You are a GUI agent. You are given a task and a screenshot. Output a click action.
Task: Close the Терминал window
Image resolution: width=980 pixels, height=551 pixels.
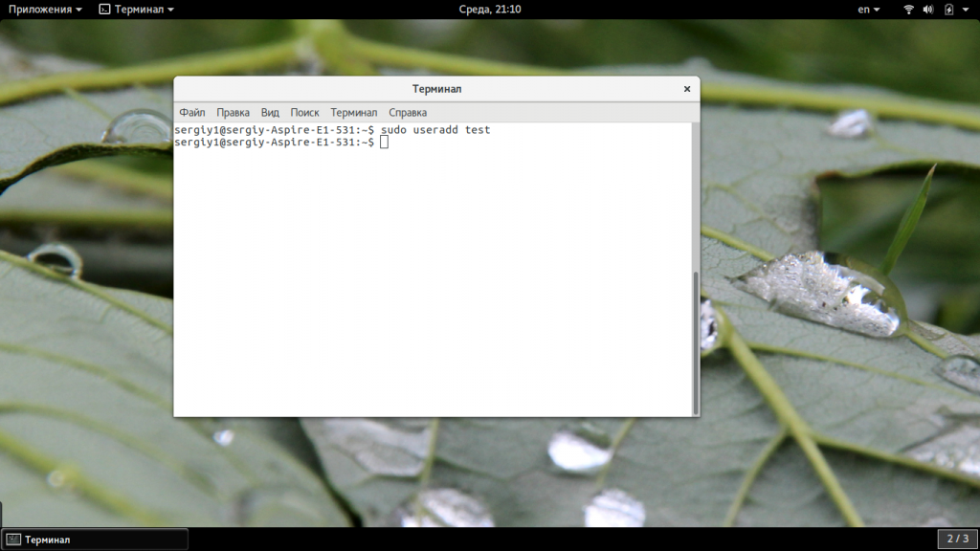pyautogui.click(x=686, y=89)
